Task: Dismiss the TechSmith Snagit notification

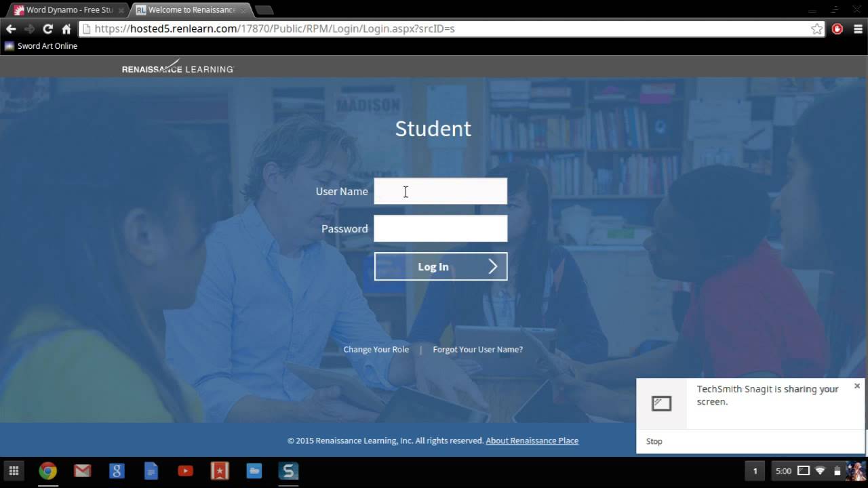Action: click(x=857, y=386)
